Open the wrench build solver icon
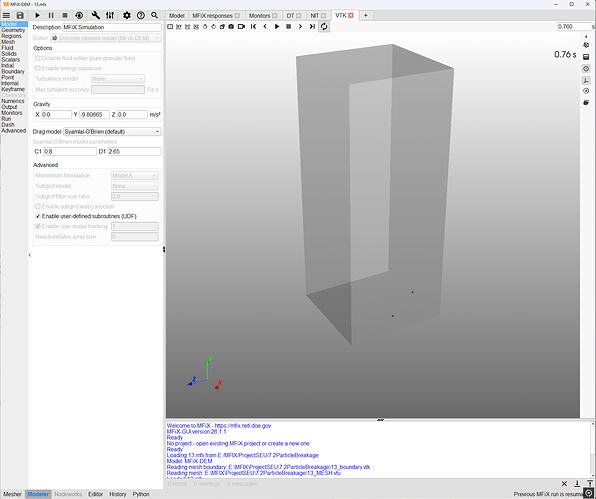 click(95, 16)
